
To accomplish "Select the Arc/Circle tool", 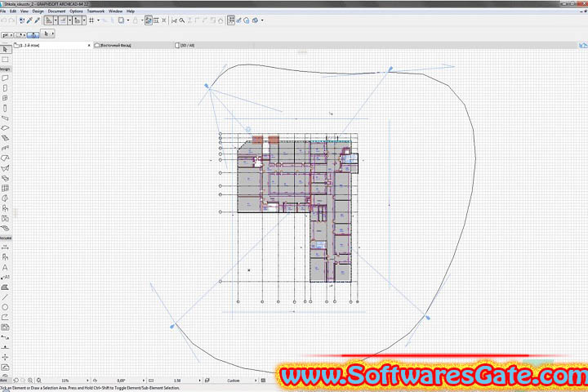I will point(5,307).
